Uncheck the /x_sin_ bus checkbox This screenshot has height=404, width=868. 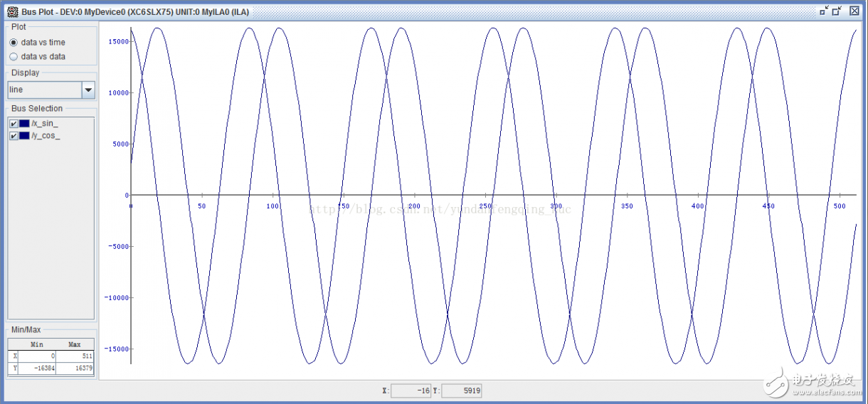pyautogui.click(x=14, y=124)
